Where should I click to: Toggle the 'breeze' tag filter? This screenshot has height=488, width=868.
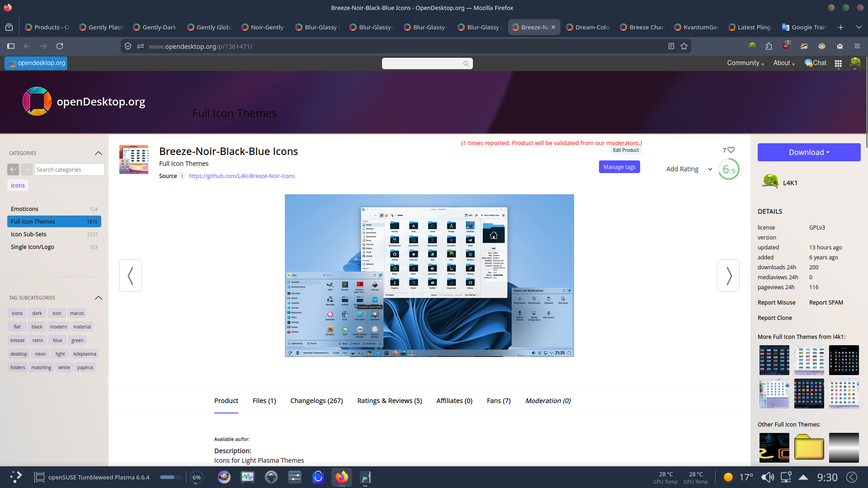(18, 340)
